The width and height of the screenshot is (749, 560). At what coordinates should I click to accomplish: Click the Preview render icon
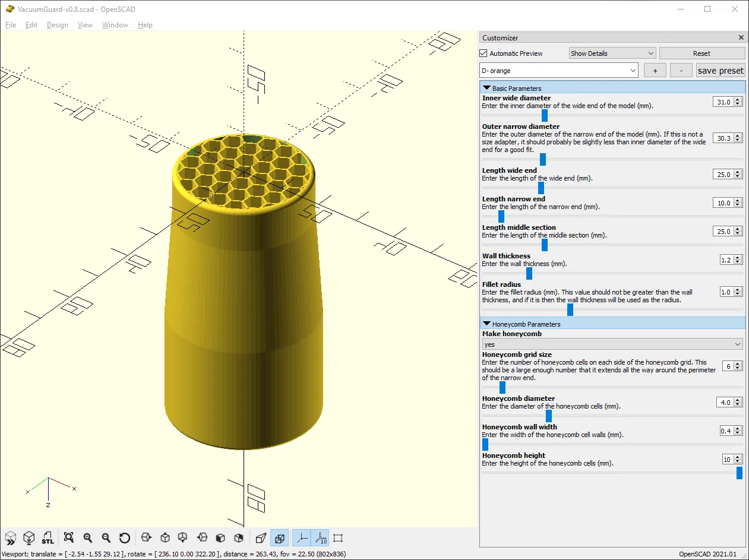pyautogui.click(x=10, y=538)
